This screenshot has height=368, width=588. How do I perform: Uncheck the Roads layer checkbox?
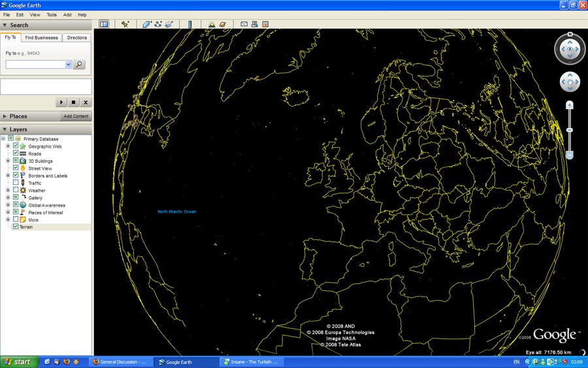[x=16, y=153]
